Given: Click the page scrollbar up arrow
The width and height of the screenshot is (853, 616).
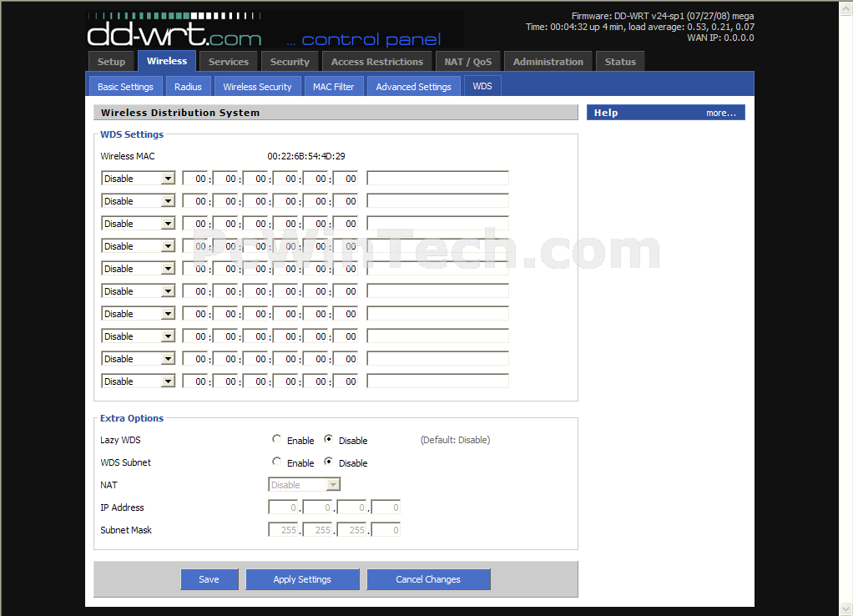Looking at the screenshot, I should pyautogui.click(x=846, y=8).
